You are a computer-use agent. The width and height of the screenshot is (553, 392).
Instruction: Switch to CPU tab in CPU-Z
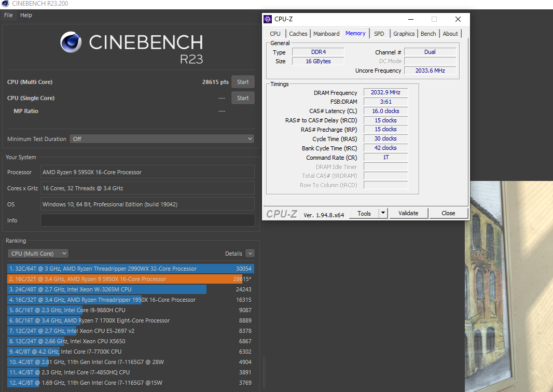point(275,34)
